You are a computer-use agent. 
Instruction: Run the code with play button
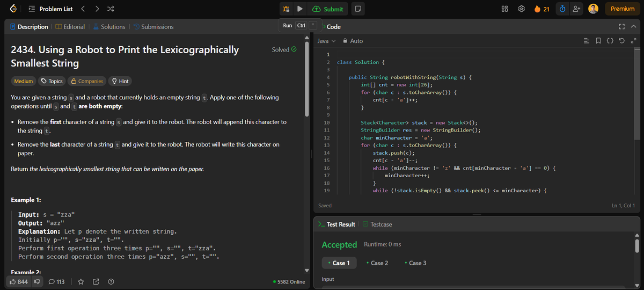(301, 9)
